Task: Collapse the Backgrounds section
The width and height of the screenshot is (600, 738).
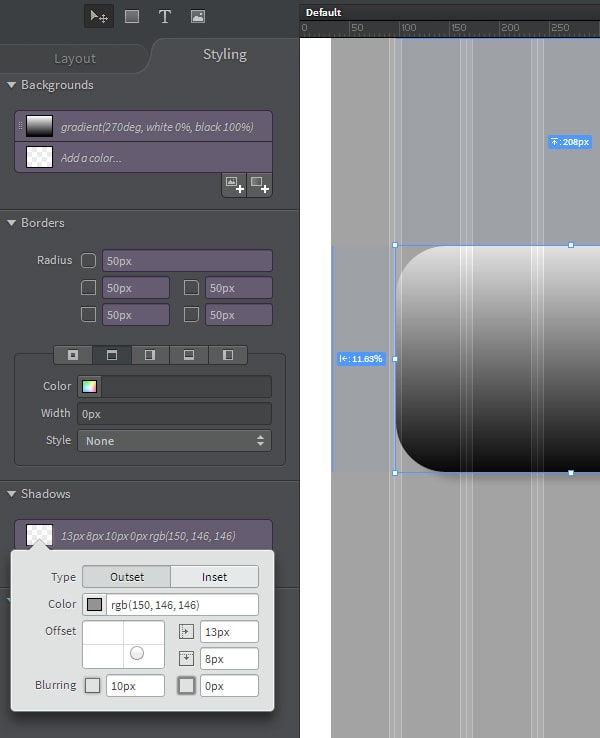Action: point(12,85)
